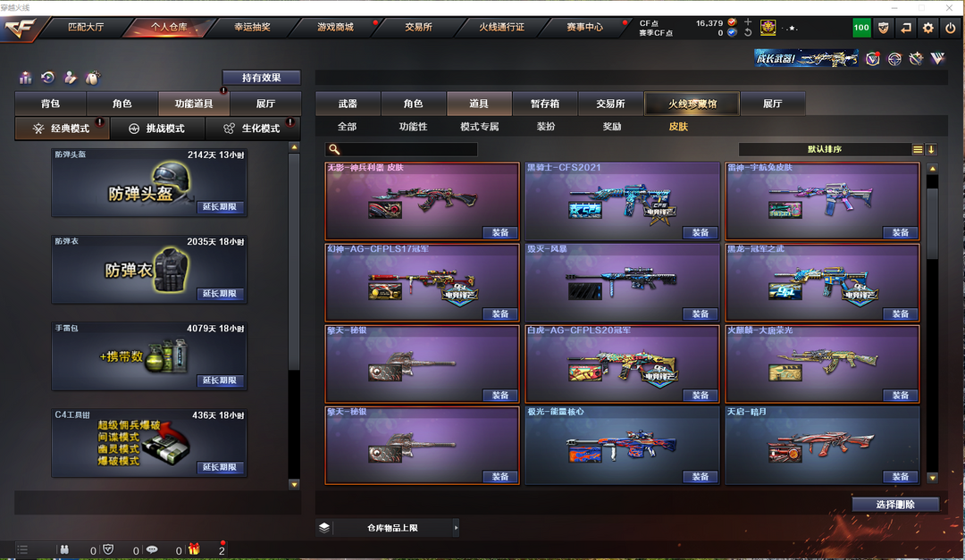Click the refresh icon beside 赛季CF点
The height and width of the screenshot is (560, 965).
click(748, 33)
